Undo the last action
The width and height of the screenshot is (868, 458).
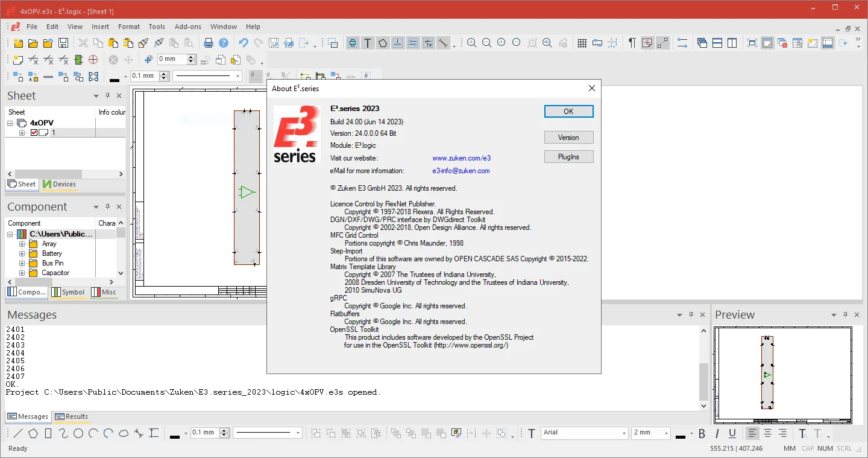click(244, 43)
